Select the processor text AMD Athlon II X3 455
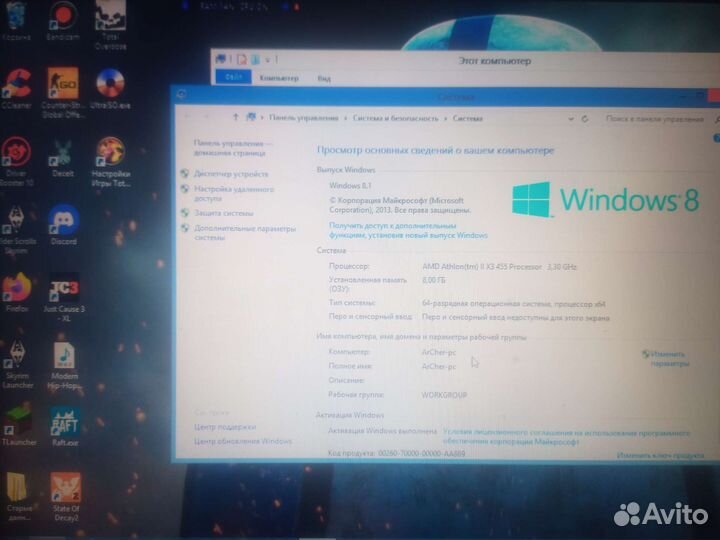 [482, 267]
